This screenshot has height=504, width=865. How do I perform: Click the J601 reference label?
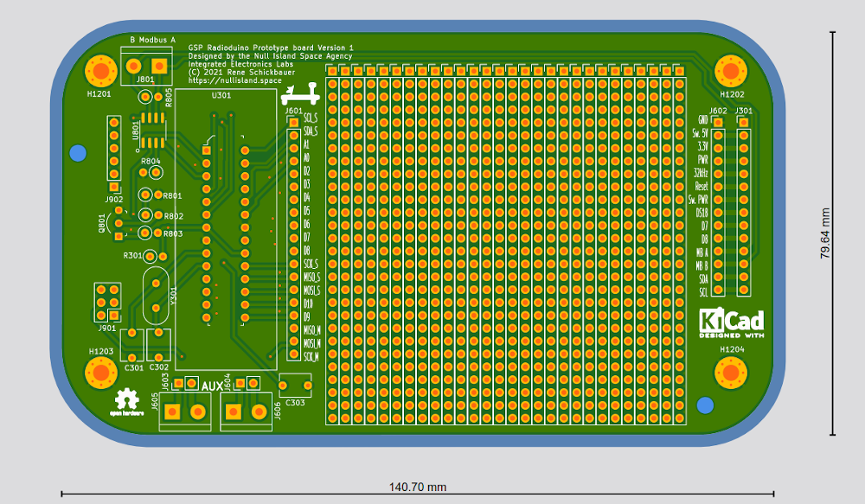pyautogui.click(x=294, y=111)
